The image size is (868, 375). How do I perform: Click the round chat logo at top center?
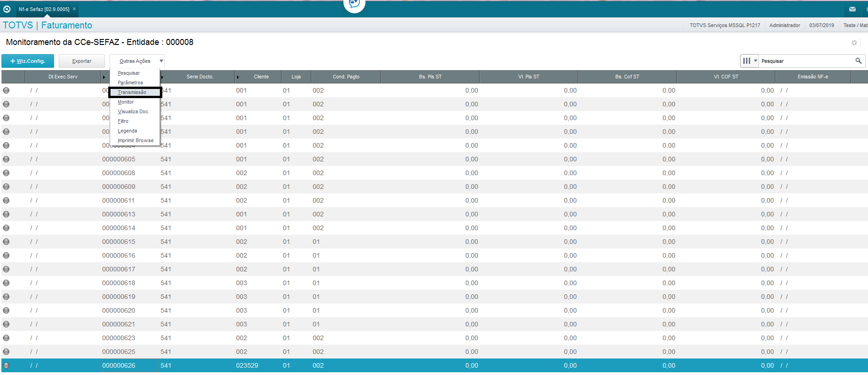coord(354,4)
